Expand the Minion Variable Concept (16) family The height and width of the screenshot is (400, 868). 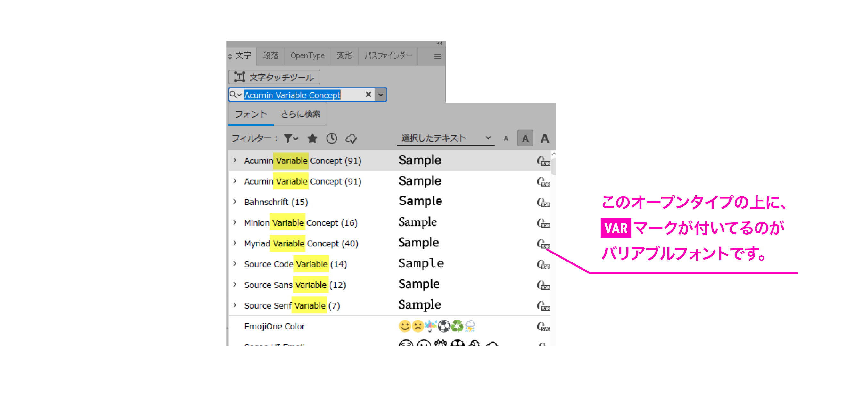tap(235, 222)
